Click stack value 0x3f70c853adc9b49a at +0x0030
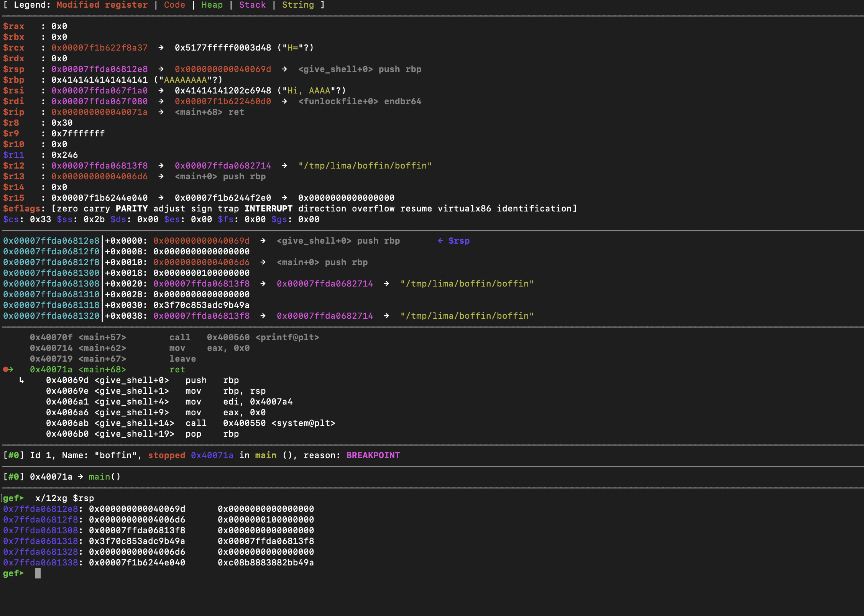Viewport: 864px width, 616px height. click(202, 305)
